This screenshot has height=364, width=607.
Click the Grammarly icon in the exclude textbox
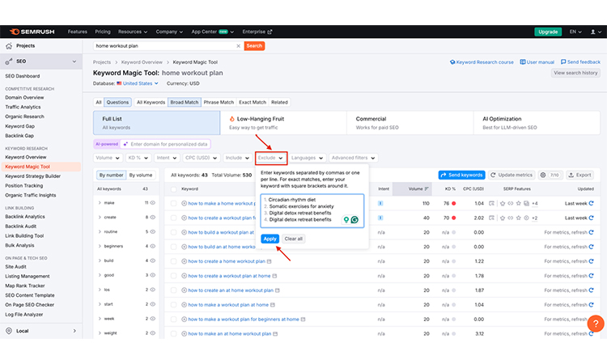pos(354,220)
